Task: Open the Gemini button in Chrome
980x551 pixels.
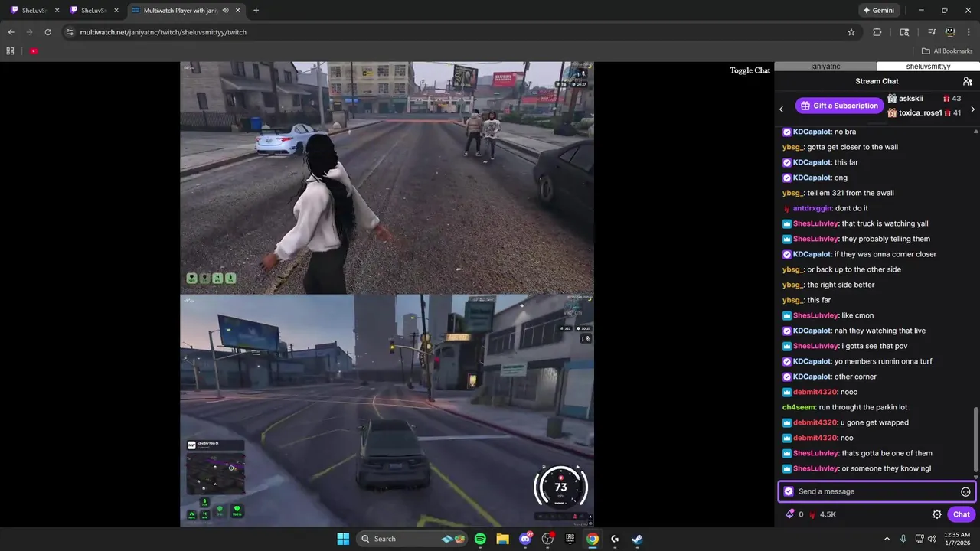Action: 879,11
